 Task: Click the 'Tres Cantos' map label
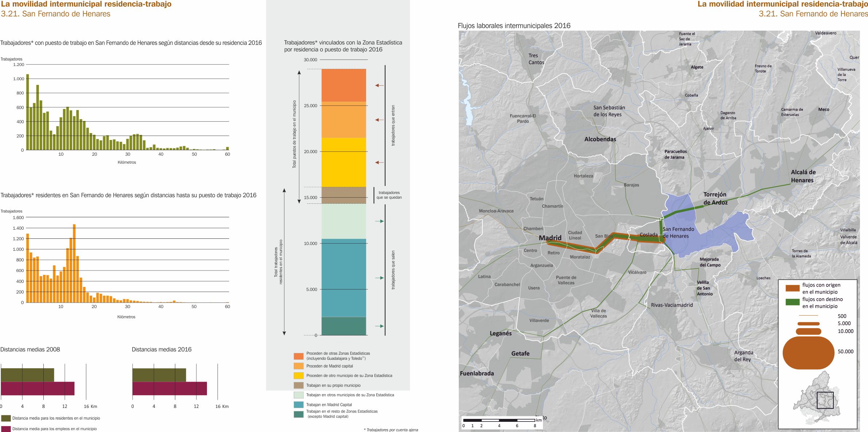[536, 59]
